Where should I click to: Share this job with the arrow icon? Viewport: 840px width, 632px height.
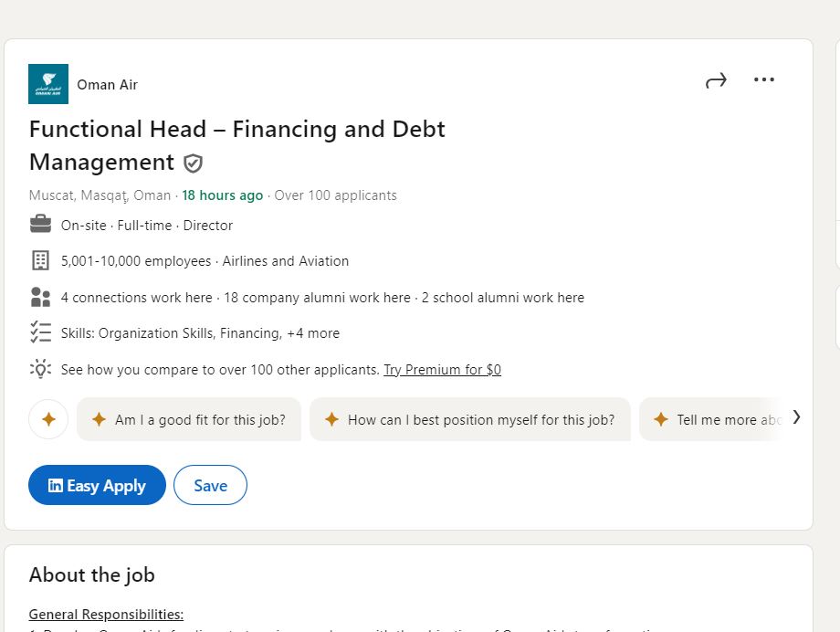click(x=716, y=80)
